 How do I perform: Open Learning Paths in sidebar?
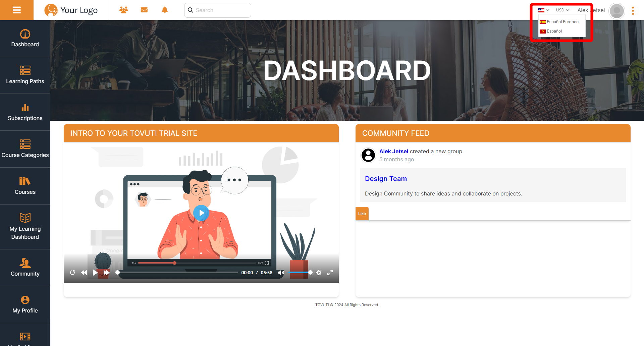[25, 75]
